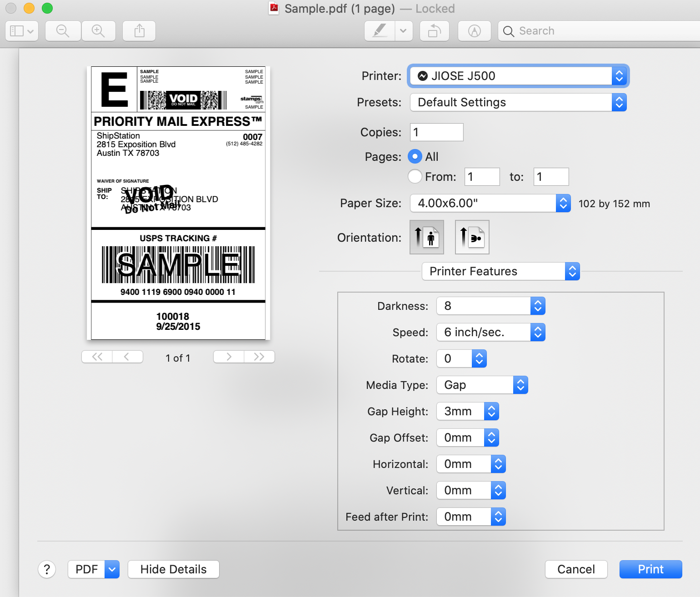Viewport: 700px width, 597px height.
Task: Click the 'to' page number field
Action: coord(551,177)
